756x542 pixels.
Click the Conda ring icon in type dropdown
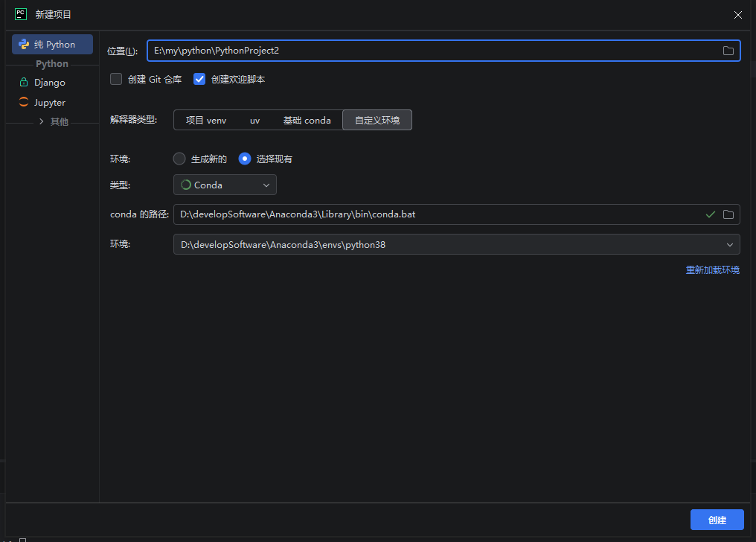pos(185,185)
